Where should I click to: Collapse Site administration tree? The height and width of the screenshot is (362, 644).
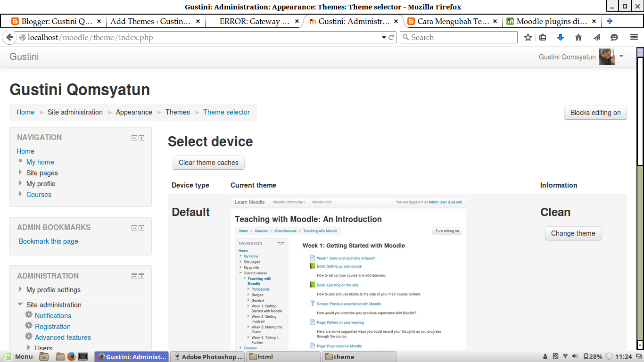tap(20, 304)
